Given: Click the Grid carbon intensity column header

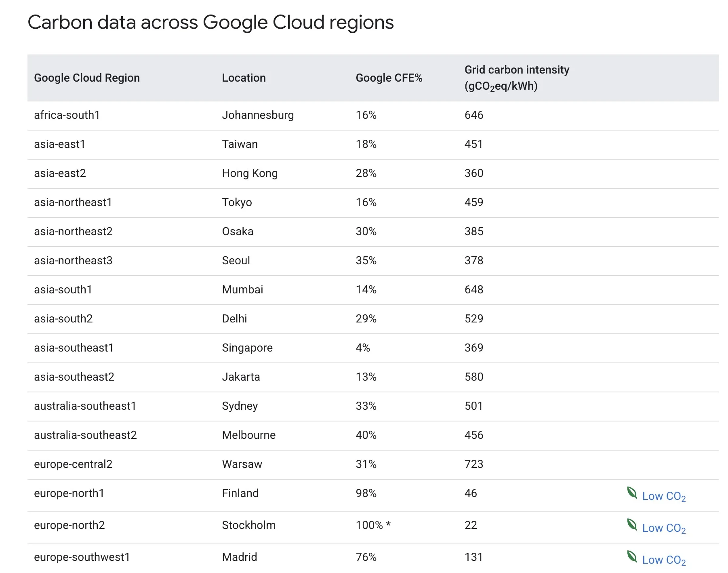Looking at the screenshot, I should pos(517,78).
